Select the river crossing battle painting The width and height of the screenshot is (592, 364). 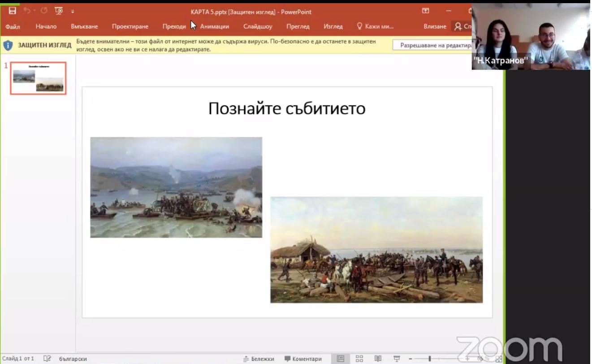pyautogui.click(x=176, y=187)
